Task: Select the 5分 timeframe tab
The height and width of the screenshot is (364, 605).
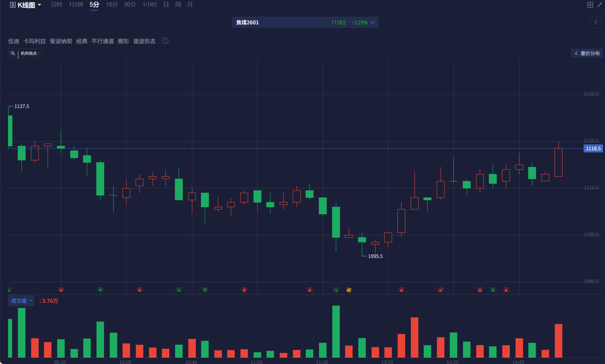Action: point(94,4)
